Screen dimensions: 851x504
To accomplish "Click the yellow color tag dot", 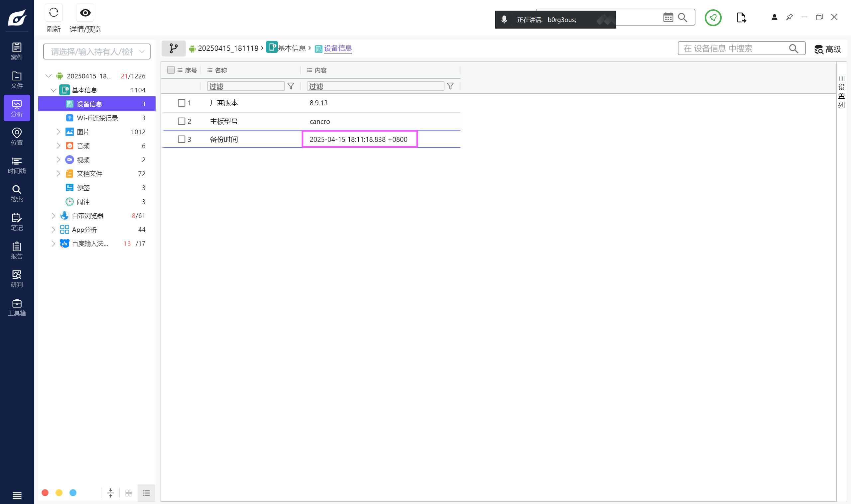I will (x=59, y=493).
